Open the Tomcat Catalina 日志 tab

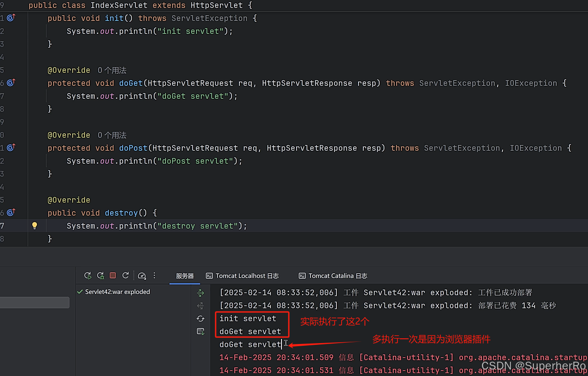333,276
